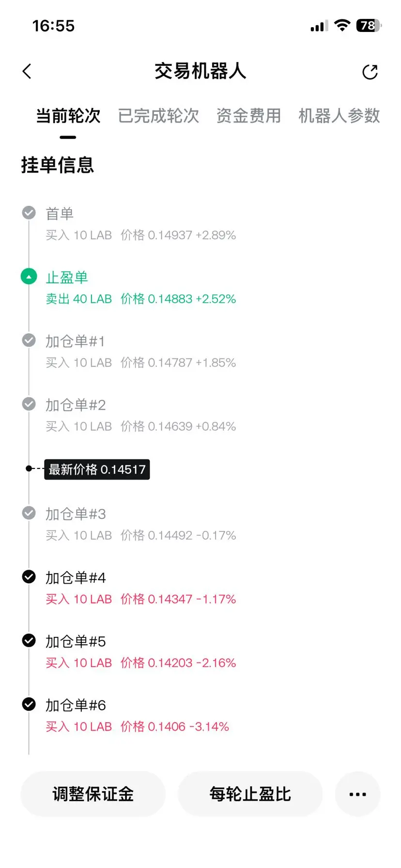Viewport: 401px width, 868px height.
Task: Tap the 每轮止盈比 button
Action: [x=250, y=794]
